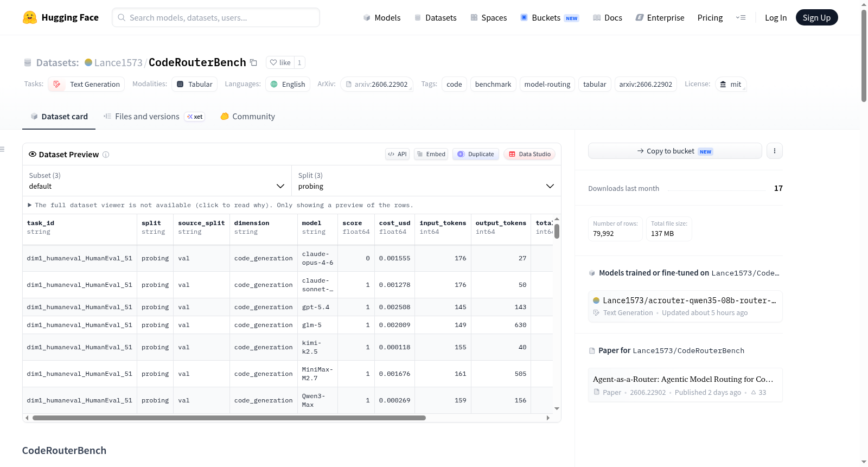Focus the search models and datasets field

pos(216,17)
